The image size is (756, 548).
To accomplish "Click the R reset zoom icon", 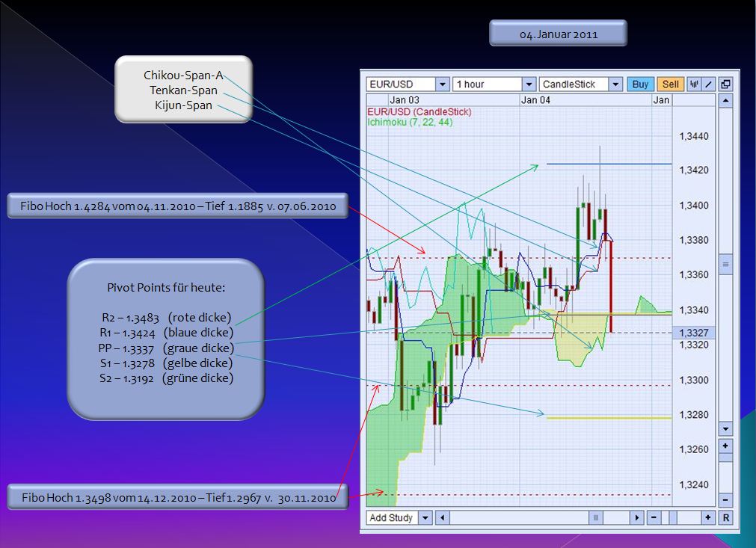I will pyautogui.click(x=725, y=517).
